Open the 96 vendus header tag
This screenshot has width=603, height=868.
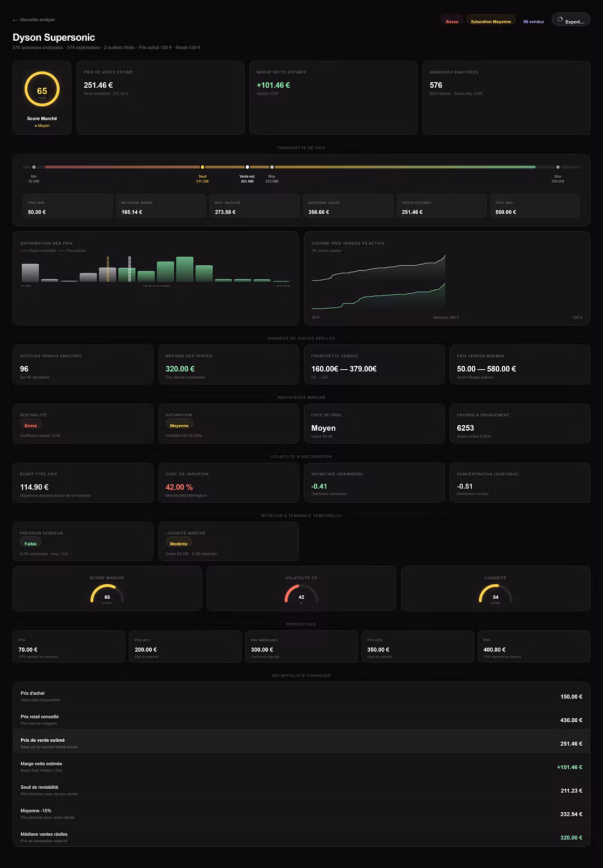(533, 22)
